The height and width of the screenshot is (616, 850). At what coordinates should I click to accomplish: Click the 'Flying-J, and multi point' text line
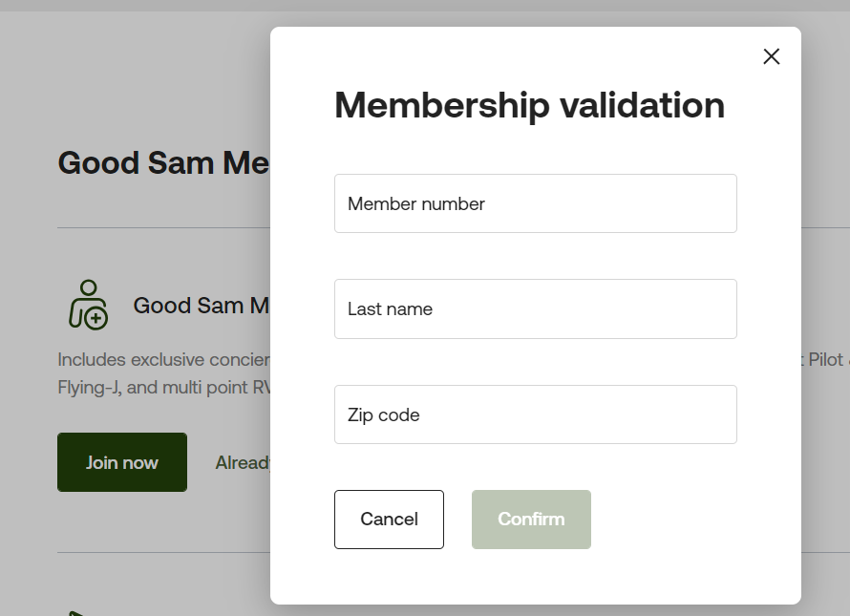162,388
